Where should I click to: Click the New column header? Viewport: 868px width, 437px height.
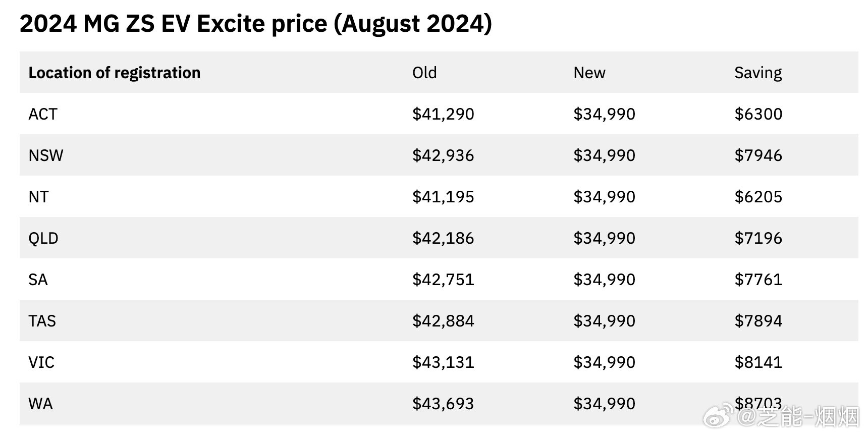tap(589, 73)
